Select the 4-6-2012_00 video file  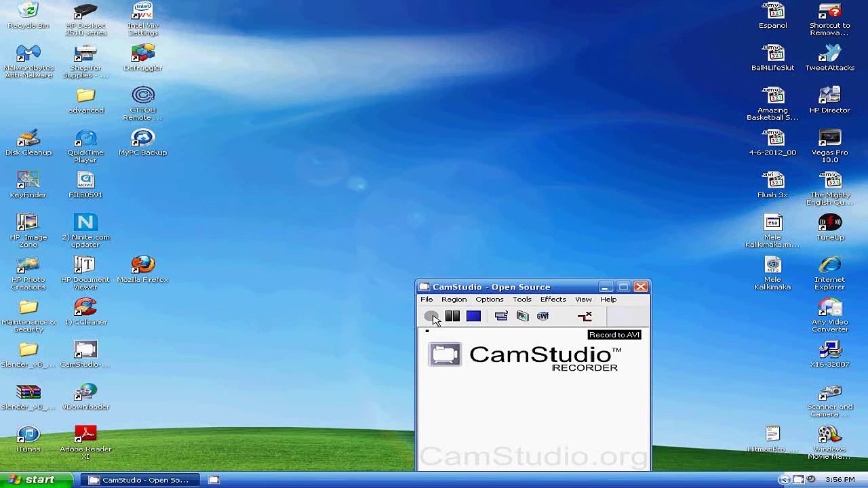click(773, 142)
